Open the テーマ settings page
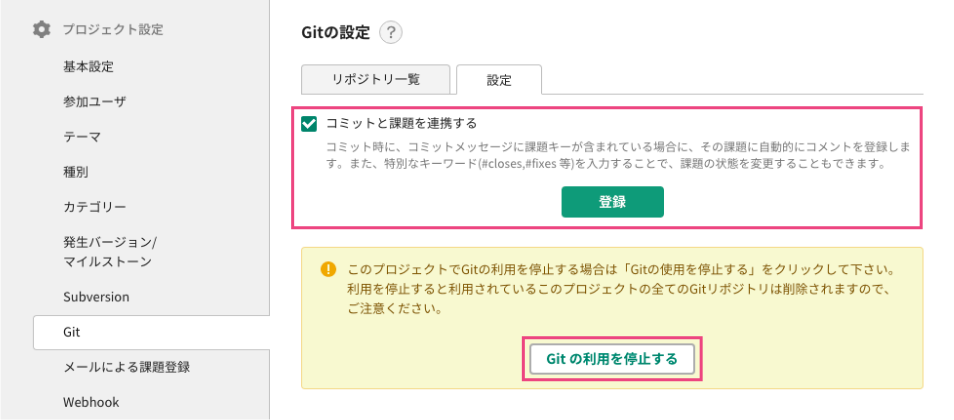954x420 pixels. click(x=81, y=136)
